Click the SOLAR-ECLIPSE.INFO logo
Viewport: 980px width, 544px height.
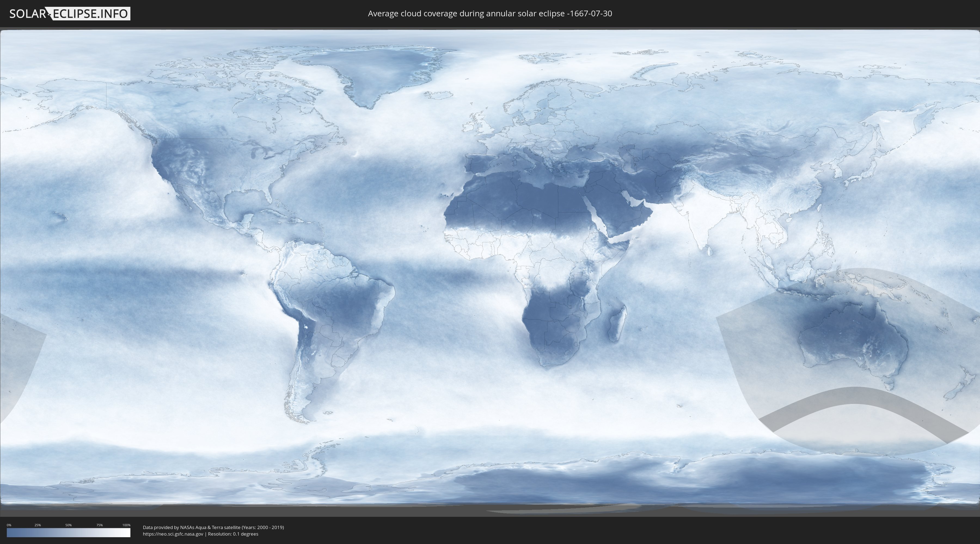[x=70, y=14]
